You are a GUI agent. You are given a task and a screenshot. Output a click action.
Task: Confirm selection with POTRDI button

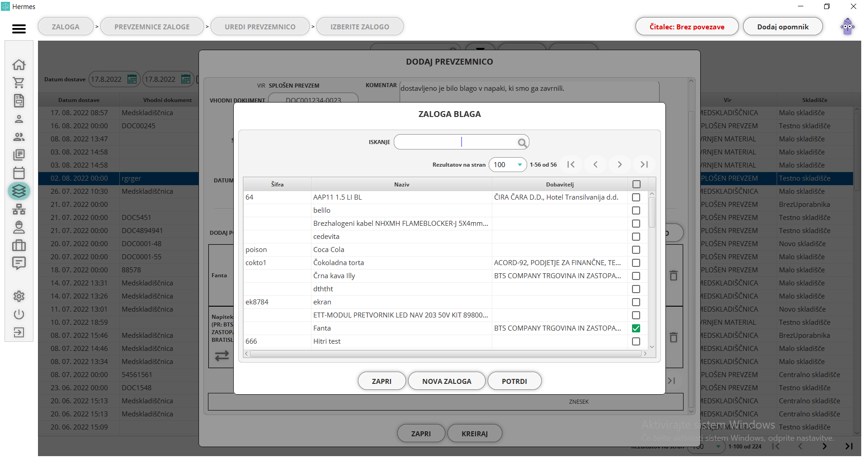[x=514, y=381]
